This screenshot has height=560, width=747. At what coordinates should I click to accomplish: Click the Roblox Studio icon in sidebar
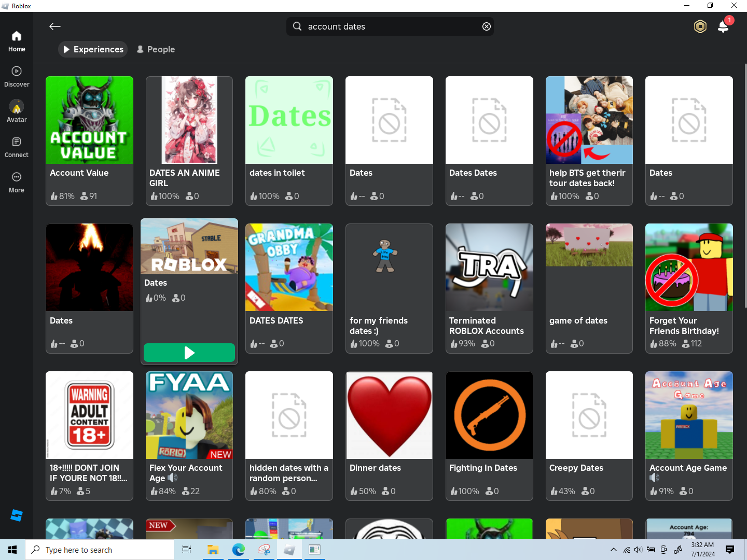pos(17,515)
